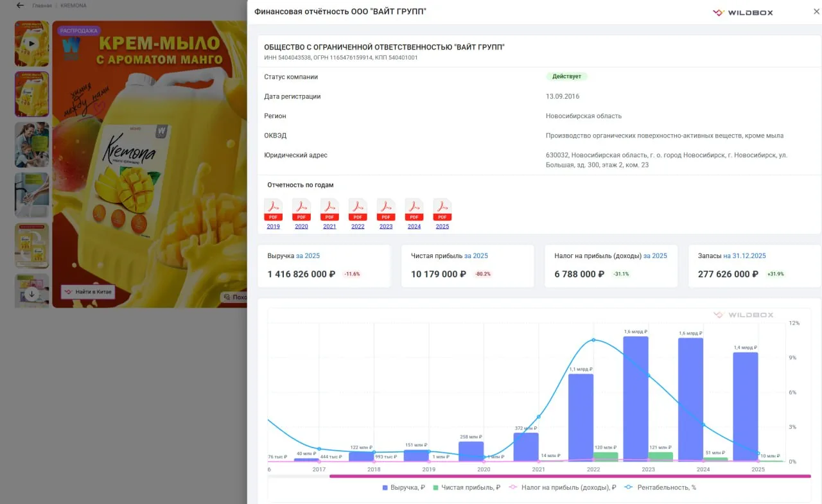Click the 'Найти в Китае' button
The width and height of the screenshot is (822, 504).
click(x=88, y=292)
